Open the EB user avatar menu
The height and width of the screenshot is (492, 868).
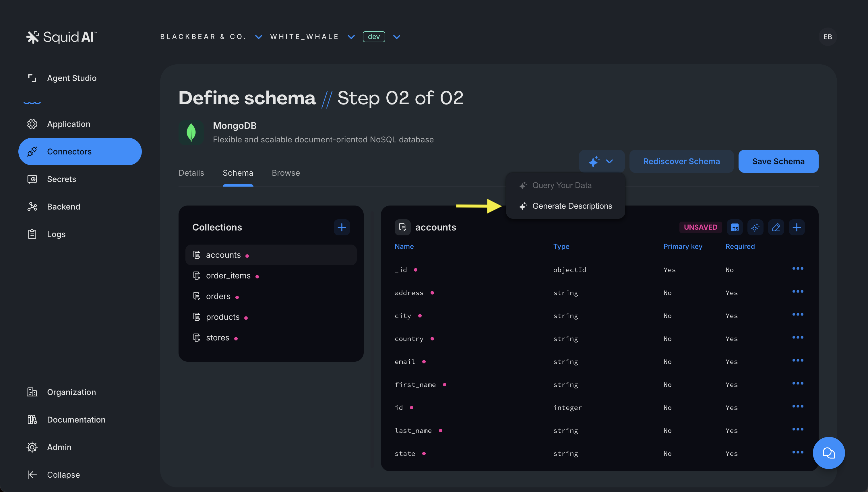coord(827,37)
